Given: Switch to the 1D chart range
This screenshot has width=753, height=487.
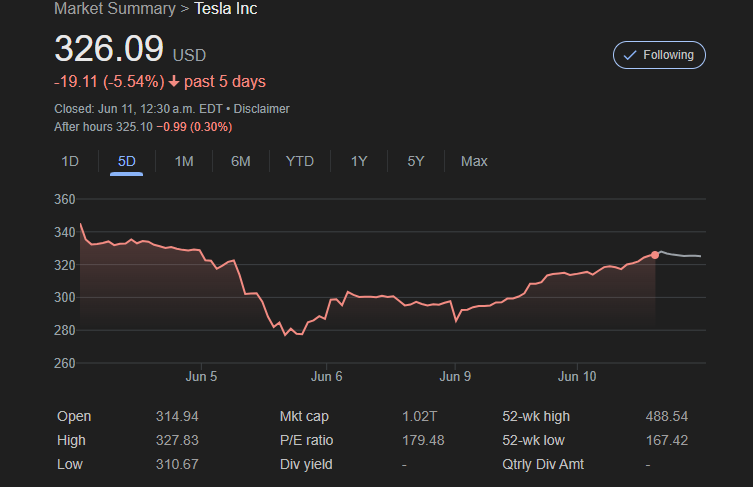Looking at the screenshot, I should click(x=70, y=161).
